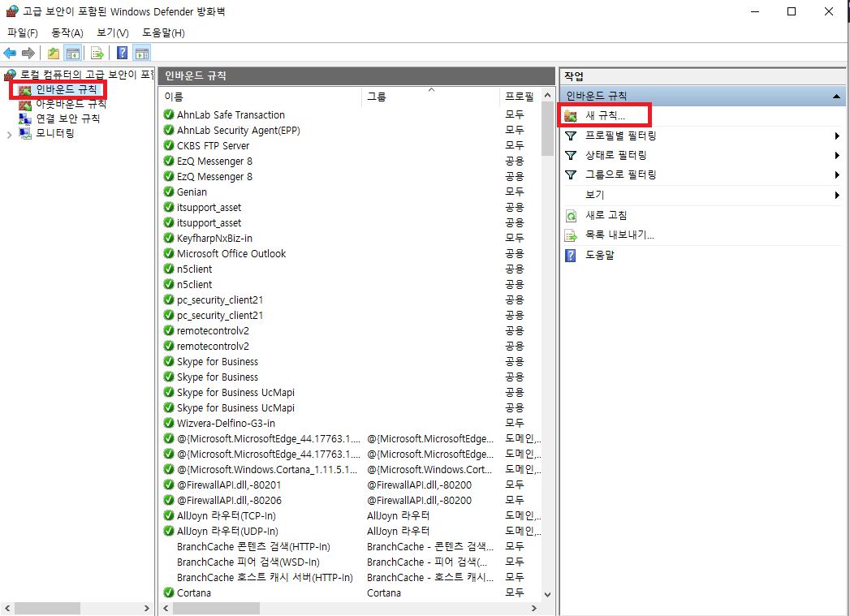Select the Microsoft Office Outlook rule
850x616 pixels.
tap(231, 253)
